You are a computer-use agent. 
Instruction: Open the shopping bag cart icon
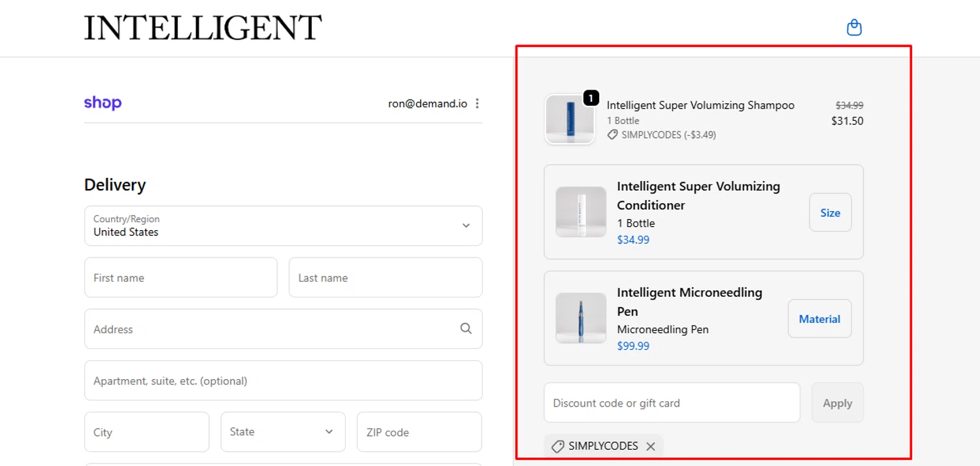click(854, 27)
